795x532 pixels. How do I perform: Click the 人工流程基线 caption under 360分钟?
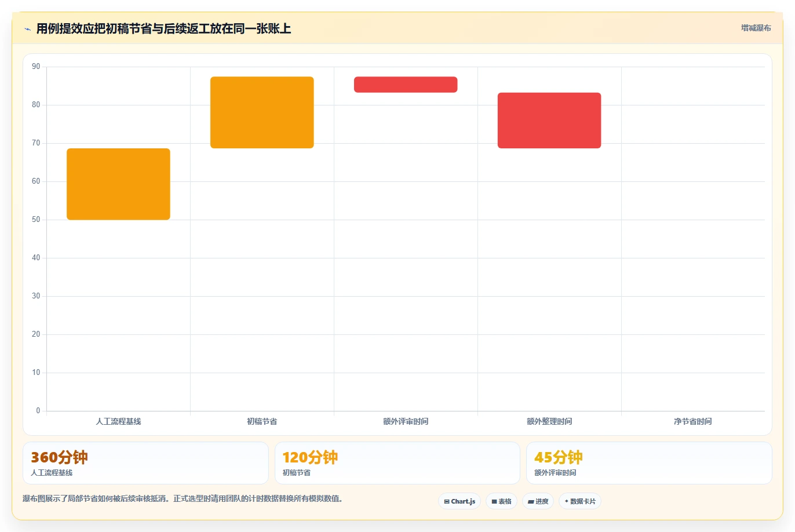(52, 473)
